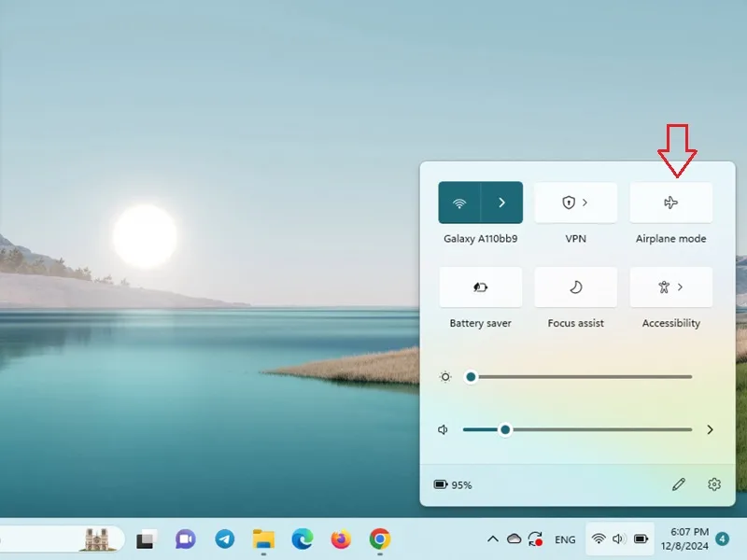Open Google Chrome from the taskbar
The width and height of the screenshot is (747, 560).
380,539
